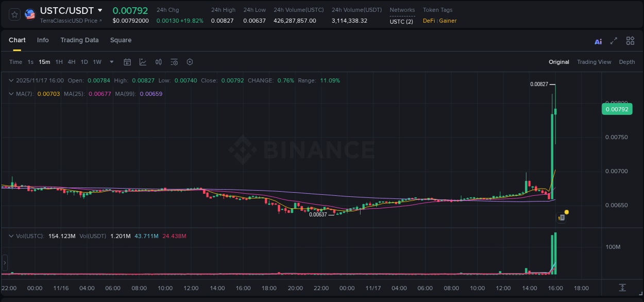Screen dimensions: 644x302
Task: Expand chart to fullscreen with arrow icon
Action: [x=614, y=41]
